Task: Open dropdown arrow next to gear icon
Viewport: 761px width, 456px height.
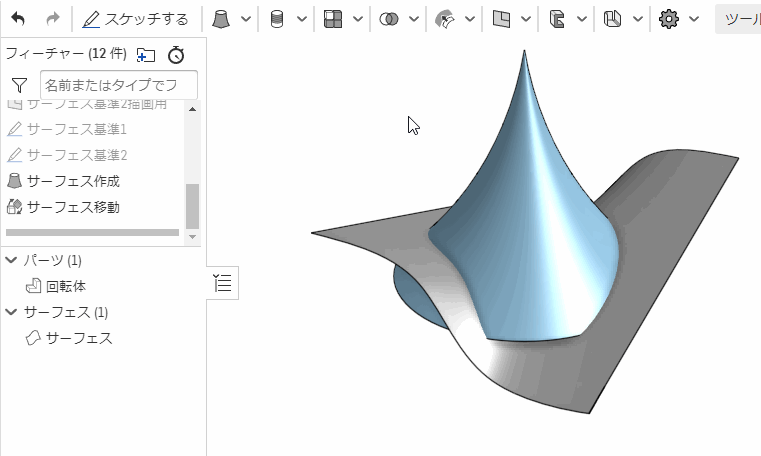Action: [694, 19]
